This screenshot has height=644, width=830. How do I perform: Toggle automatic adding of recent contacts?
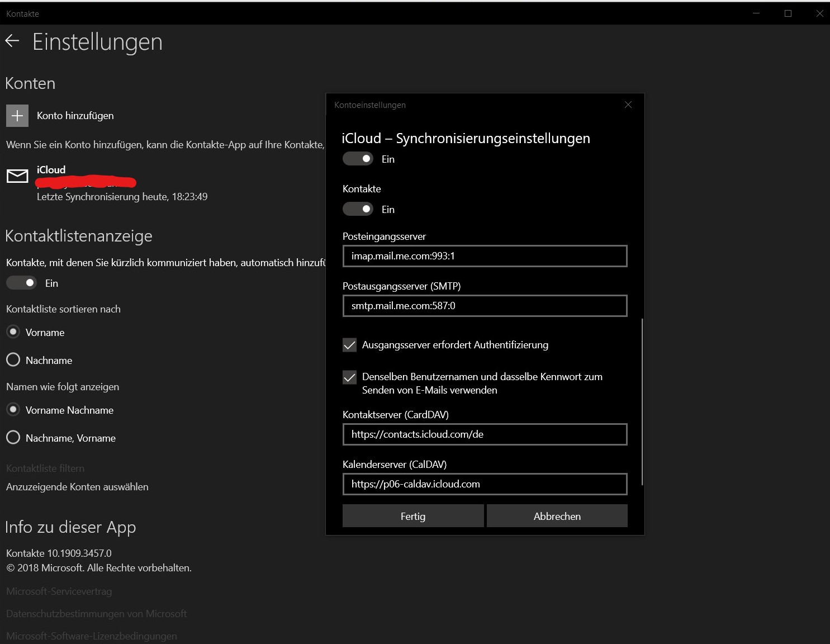tap(21, 283)
